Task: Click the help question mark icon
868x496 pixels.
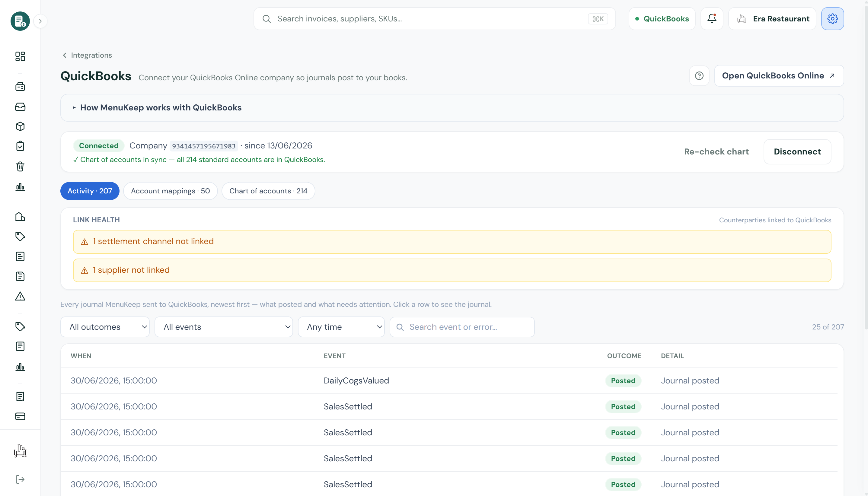Action: pyautogui.click(x=699, y=76)
